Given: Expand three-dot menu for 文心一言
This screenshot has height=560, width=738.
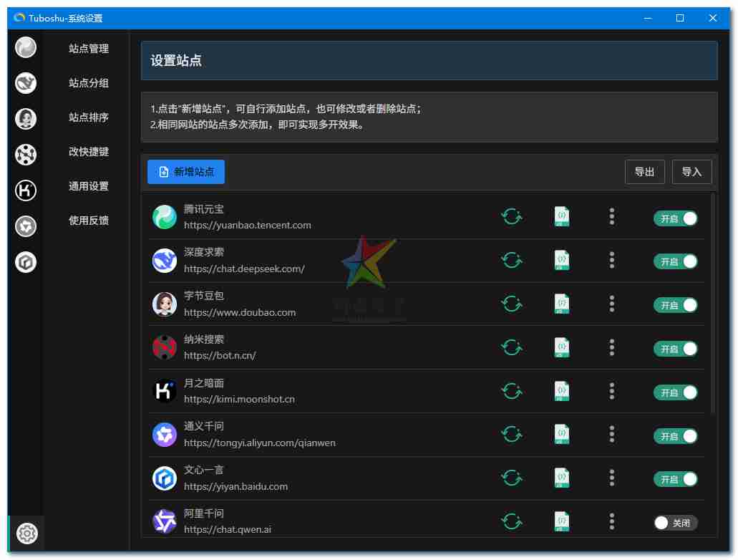Looking at the screenshot, I should coord(611,478).
